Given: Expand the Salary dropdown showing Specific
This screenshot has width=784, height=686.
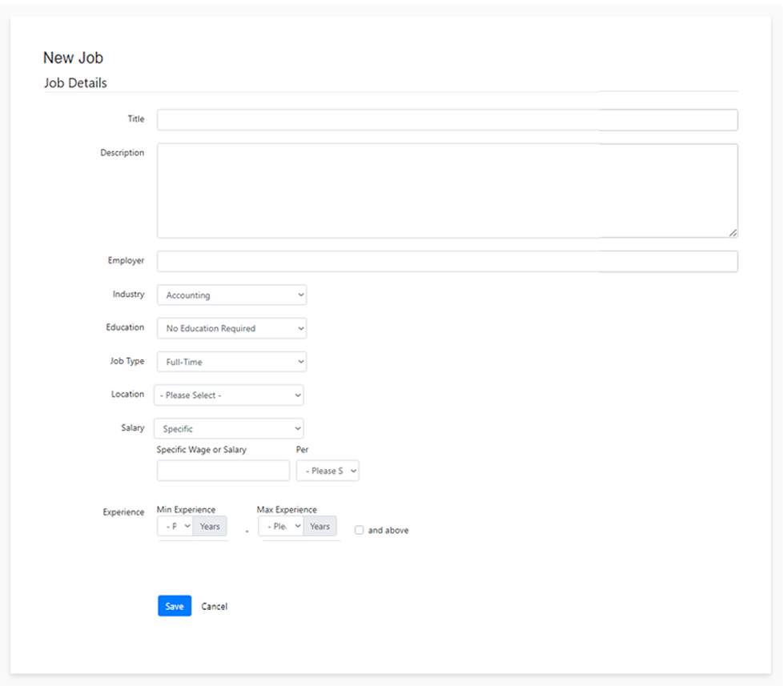Looking at the screenshot, I should pos(228,429).
